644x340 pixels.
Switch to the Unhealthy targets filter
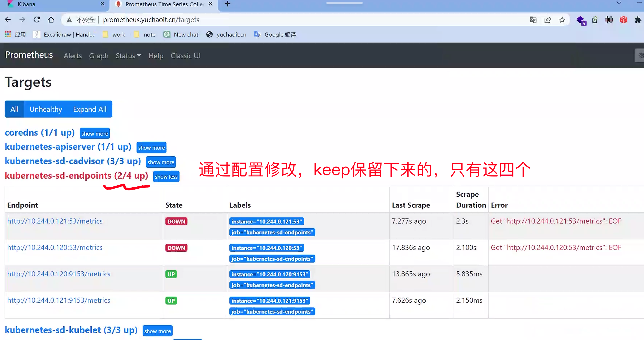click(46, 109)
